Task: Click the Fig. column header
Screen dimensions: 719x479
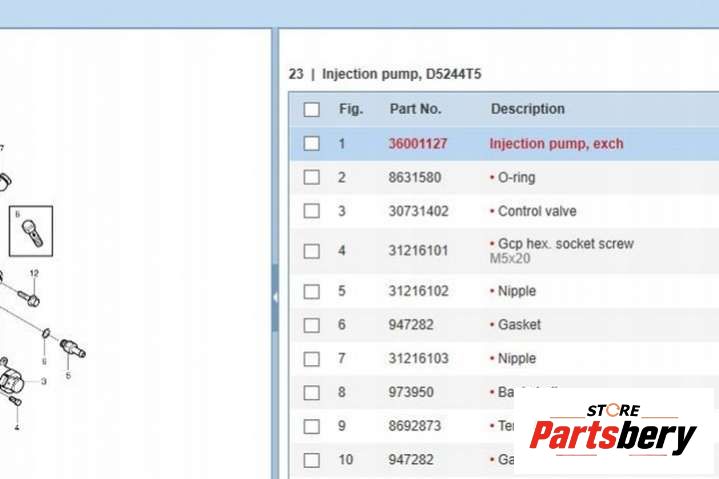Action: click(351, 109)
